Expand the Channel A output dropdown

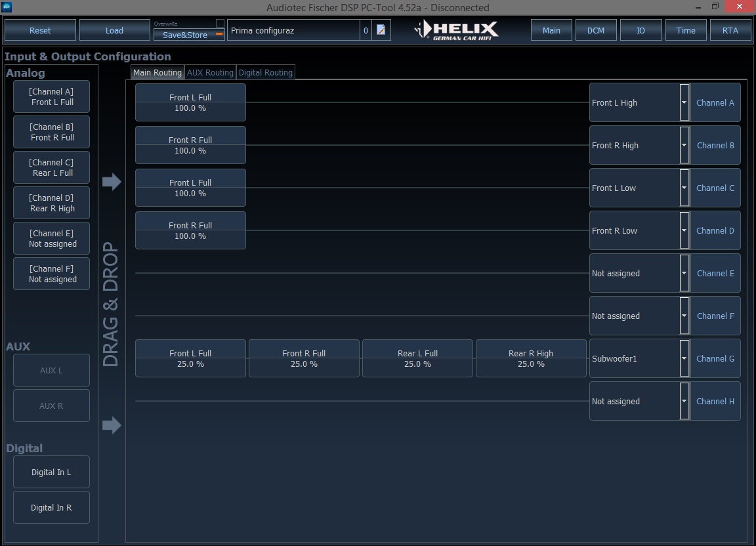click(684, 102)
